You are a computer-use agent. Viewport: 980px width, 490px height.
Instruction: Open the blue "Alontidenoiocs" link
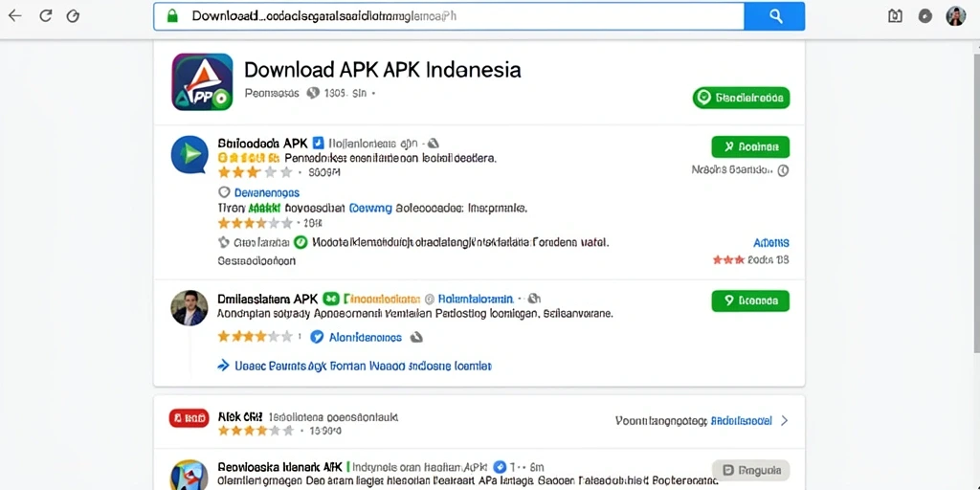coord(365,338)
